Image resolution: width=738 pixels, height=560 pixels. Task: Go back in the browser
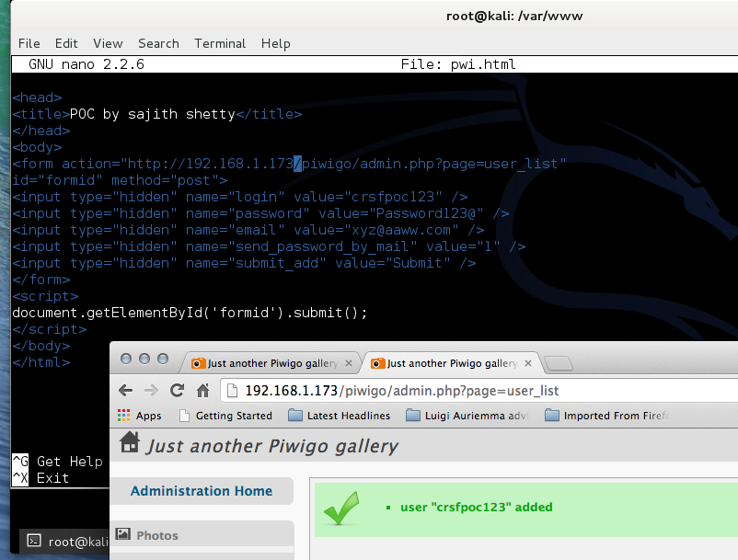click(126, 390)
